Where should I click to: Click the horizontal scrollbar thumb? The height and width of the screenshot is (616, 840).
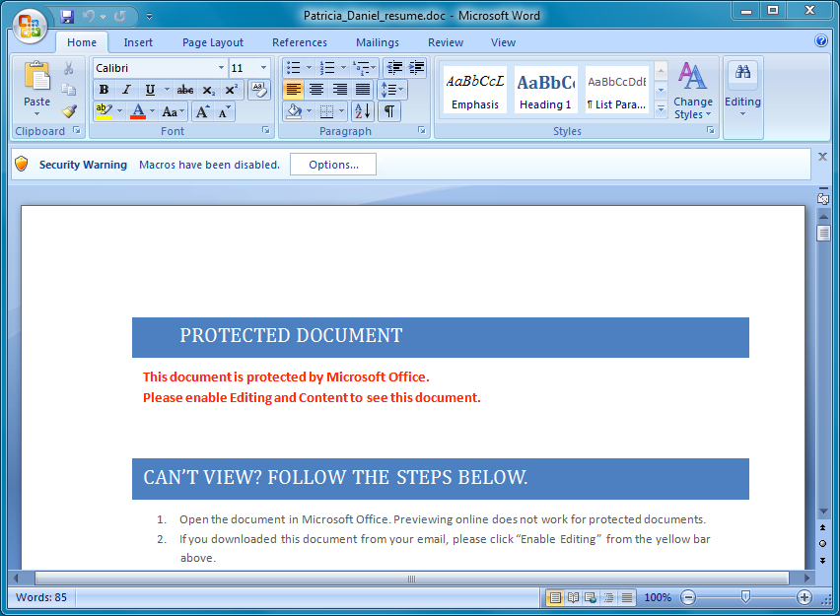[411, 579]
